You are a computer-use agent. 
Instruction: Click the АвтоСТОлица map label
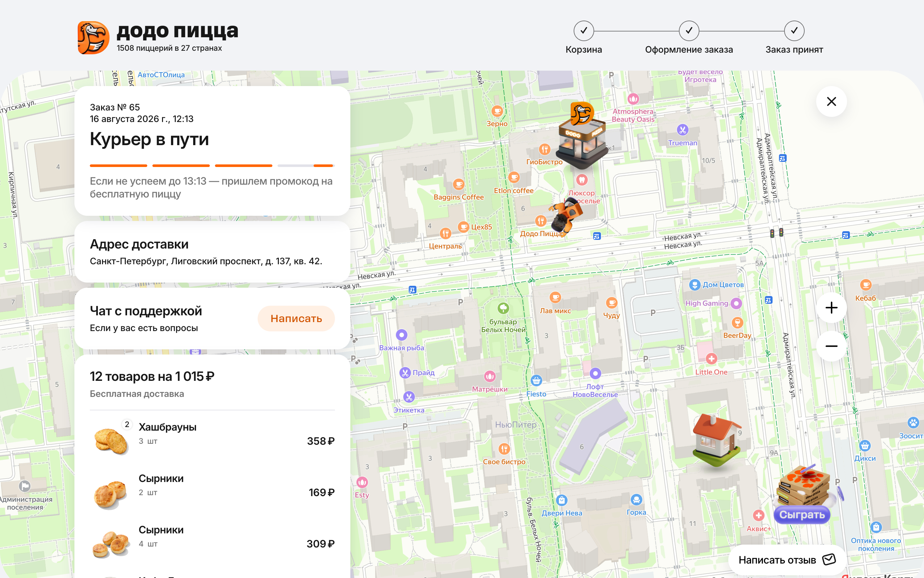(161, 74)
